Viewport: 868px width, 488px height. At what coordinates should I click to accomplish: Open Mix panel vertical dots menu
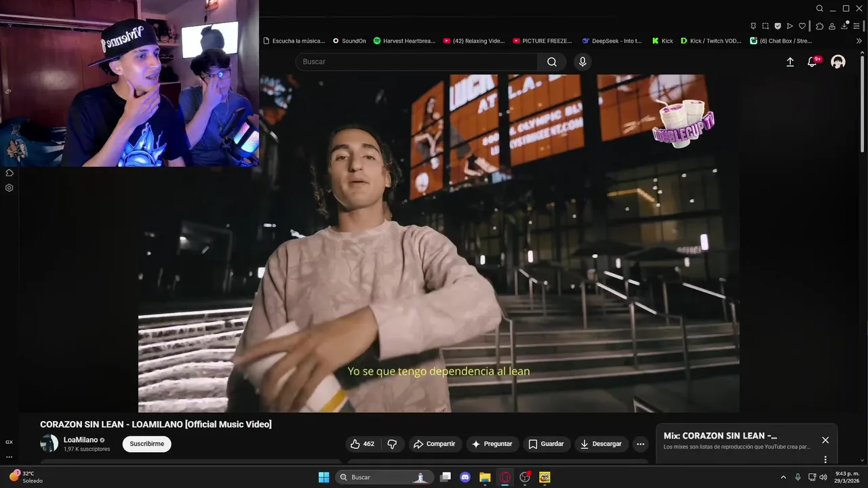click(825, 459)
